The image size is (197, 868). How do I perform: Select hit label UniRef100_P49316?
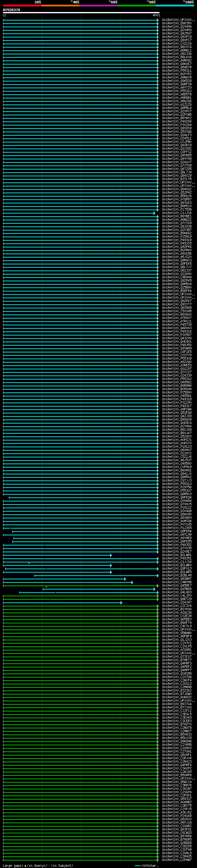point(177,332)
